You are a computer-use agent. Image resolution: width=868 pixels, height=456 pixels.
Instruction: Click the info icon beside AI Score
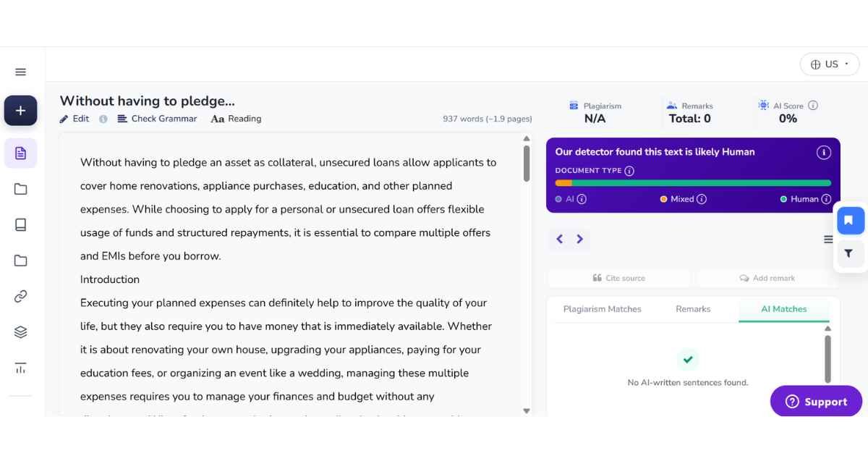(x=813, y=105)
